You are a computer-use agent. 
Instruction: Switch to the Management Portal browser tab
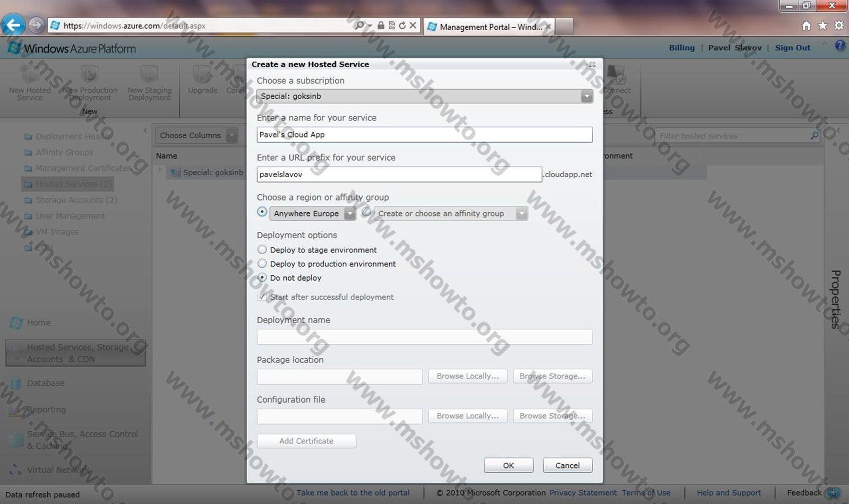tap(489, 27)
